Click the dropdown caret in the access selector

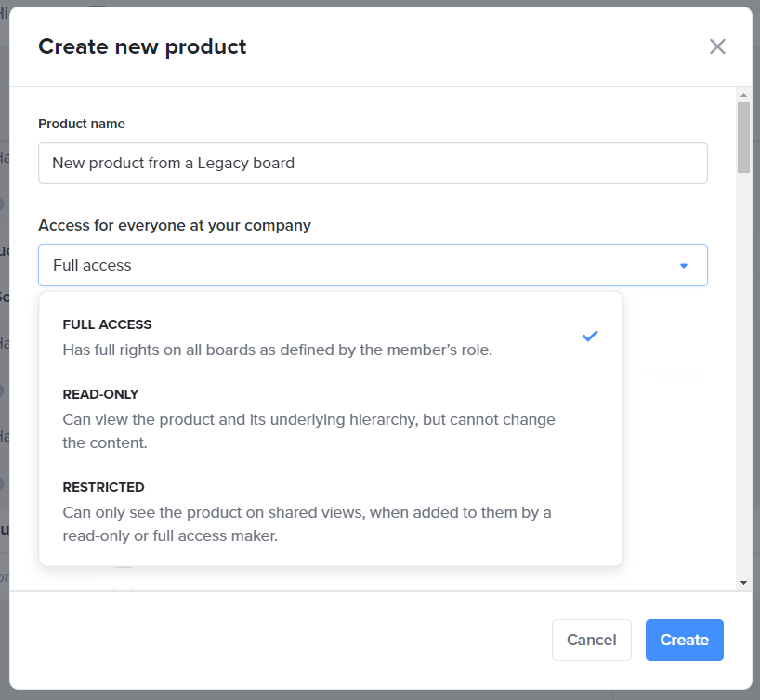[684, 265]
